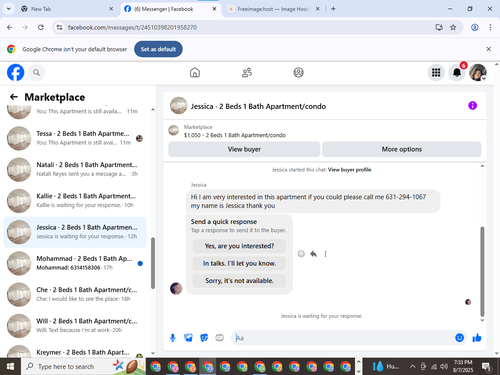Click the $1,050 Marketplace listing text
The height and width of the screenshot is (375, 500).
coord(235,135)
